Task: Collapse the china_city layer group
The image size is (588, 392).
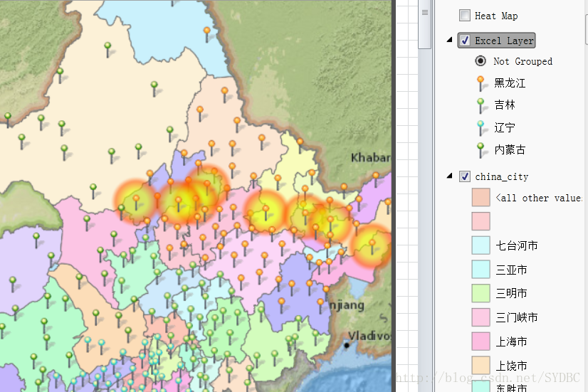Action: point(449,176)
